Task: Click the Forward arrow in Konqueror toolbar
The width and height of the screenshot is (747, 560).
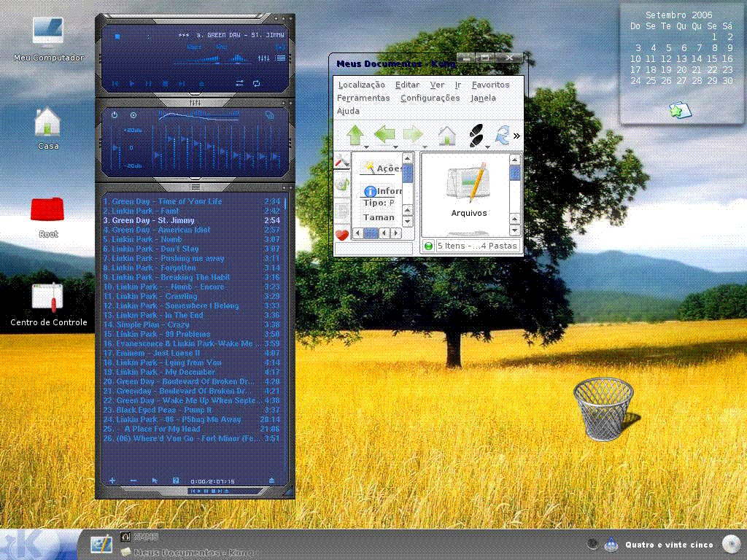Action: [413, 135]
